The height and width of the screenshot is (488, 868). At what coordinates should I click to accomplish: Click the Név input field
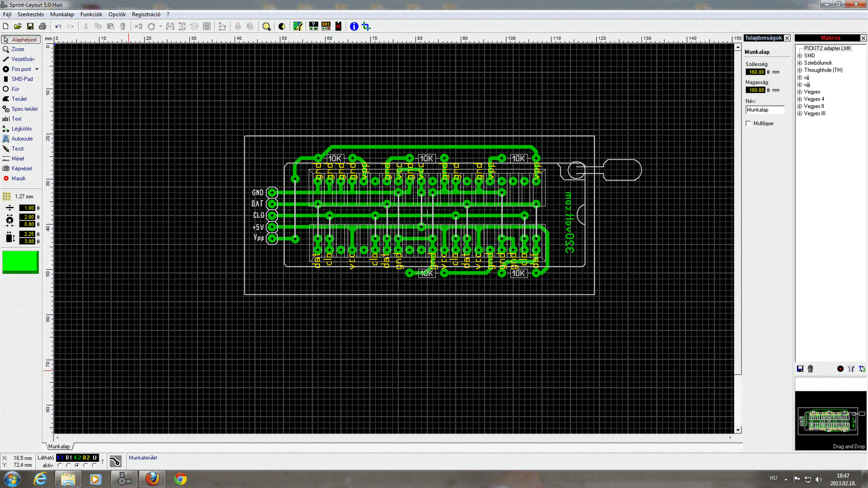point(765,110)
